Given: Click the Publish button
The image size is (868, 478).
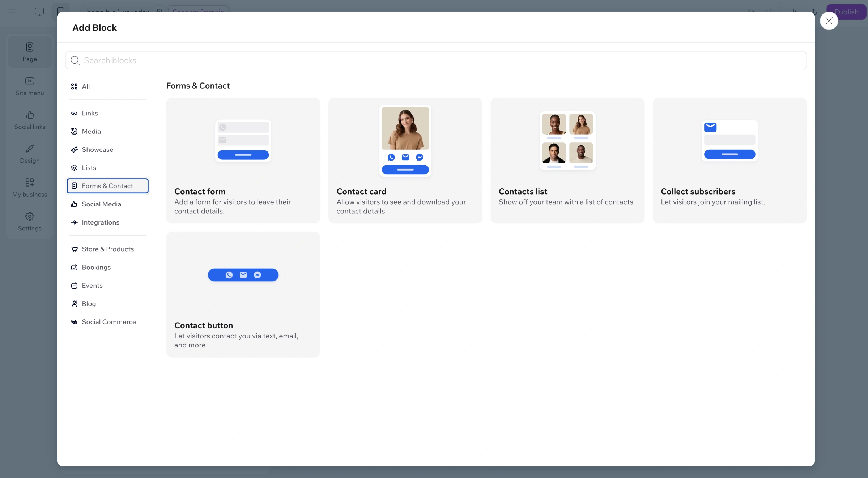Looking at the screenshot, I should tap(846, 12).
